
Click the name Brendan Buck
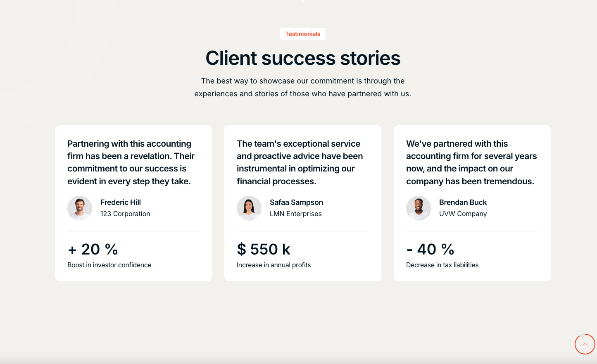coord(463,202)
